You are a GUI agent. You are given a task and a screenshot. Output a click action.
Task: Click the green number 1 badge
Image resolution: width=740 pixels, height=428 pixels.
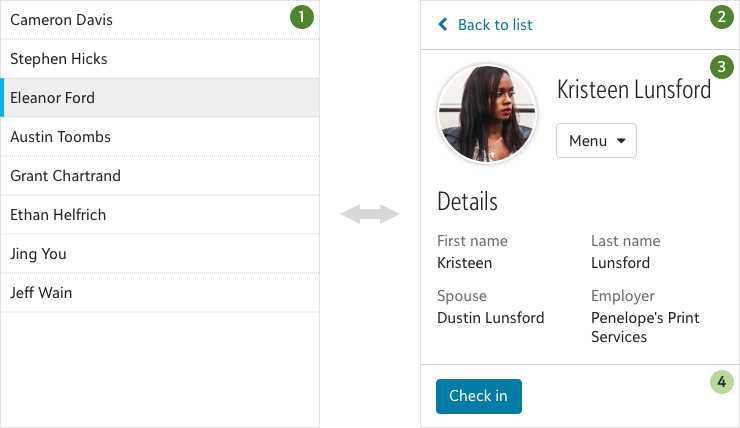tap(302, 17)
